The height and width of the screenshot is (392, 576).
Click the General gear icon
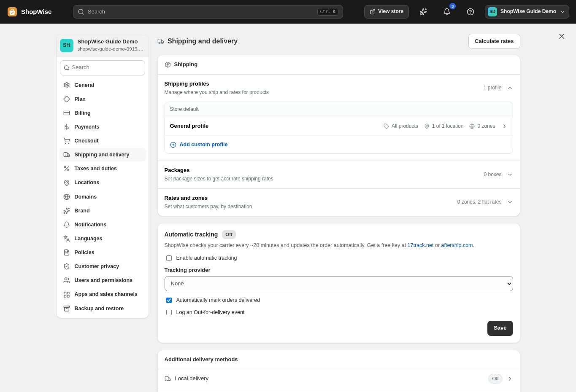tap(67, 85)
